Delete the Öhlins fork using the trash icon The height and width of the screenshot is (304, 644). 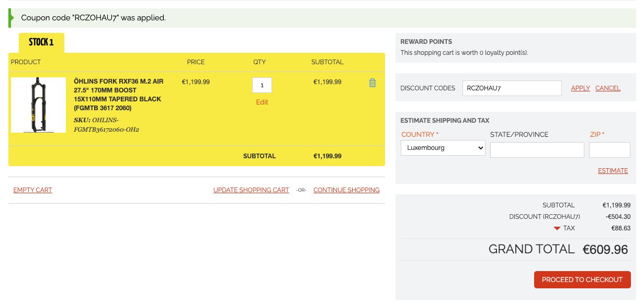pos(372,83)
